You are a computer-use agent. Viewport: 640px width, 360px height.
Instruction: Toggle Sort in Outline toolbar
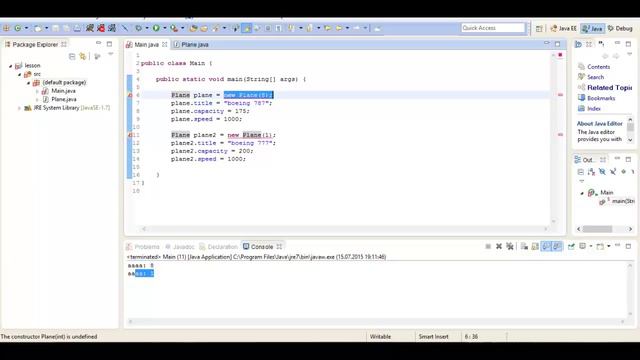[591, 172]
